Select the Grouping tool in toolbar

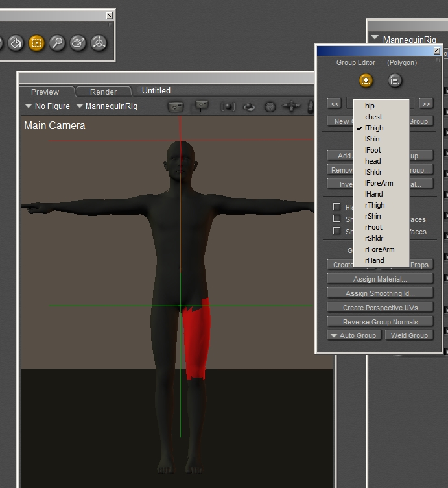(x=36, y=43)
